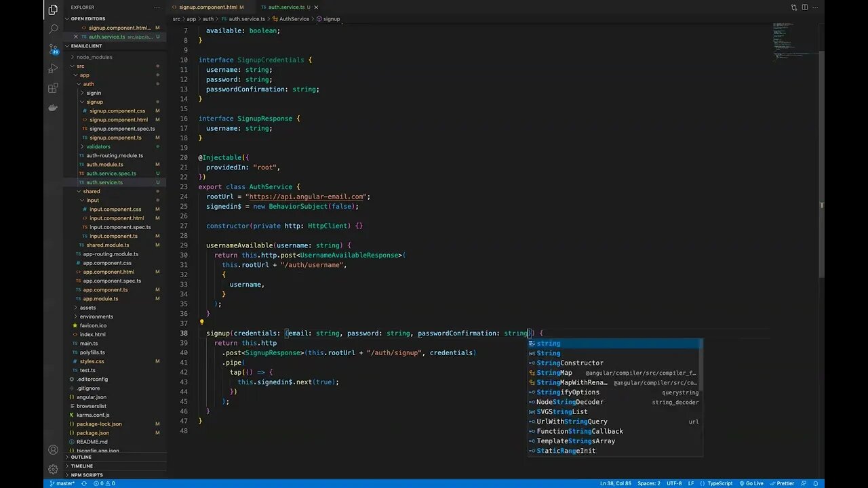Viewport: 868px width, 488px height.
Task: Expand the environments folder
Action: (x=96, y=317)
